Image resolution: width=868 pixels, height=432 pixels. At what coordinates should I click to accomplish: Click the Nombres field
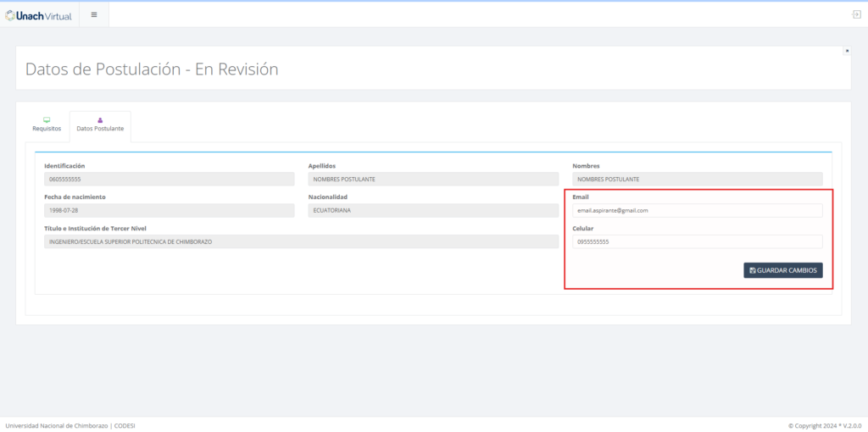point(697,180)
